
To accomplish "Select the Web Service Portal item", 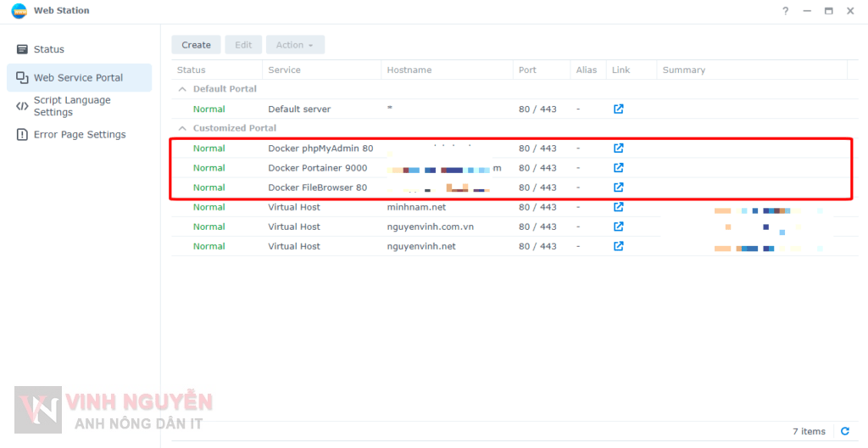I will tap(78, 77).
